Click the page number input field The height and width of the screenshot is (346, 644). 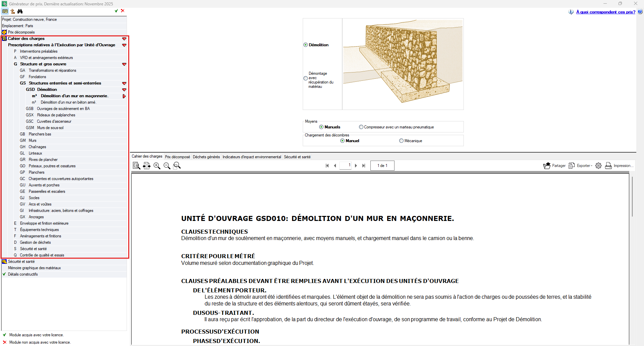345,166
